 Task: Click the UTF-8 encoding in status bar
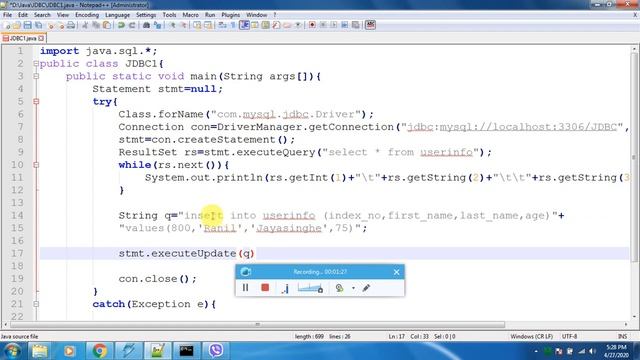[x=569, y=337]
